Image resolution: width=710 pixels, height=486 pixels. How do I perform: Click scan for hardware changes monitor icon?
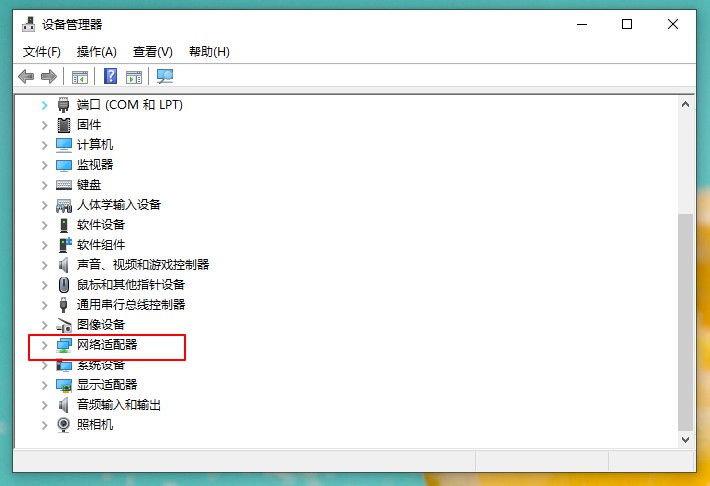(x=165, y=76)
